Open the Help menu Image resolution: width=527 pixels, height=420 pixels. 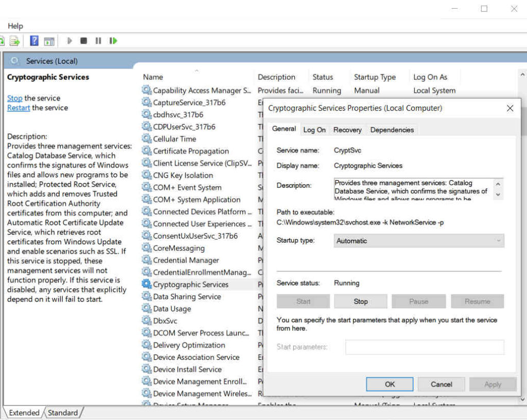click(15, 26)
